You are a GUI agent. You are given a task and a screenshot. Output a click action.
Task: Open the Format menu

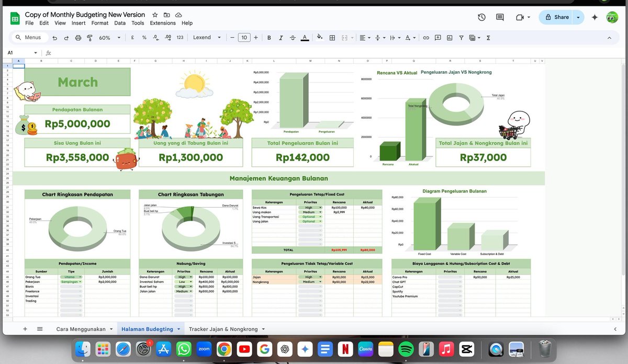click(x=100, y=23)
